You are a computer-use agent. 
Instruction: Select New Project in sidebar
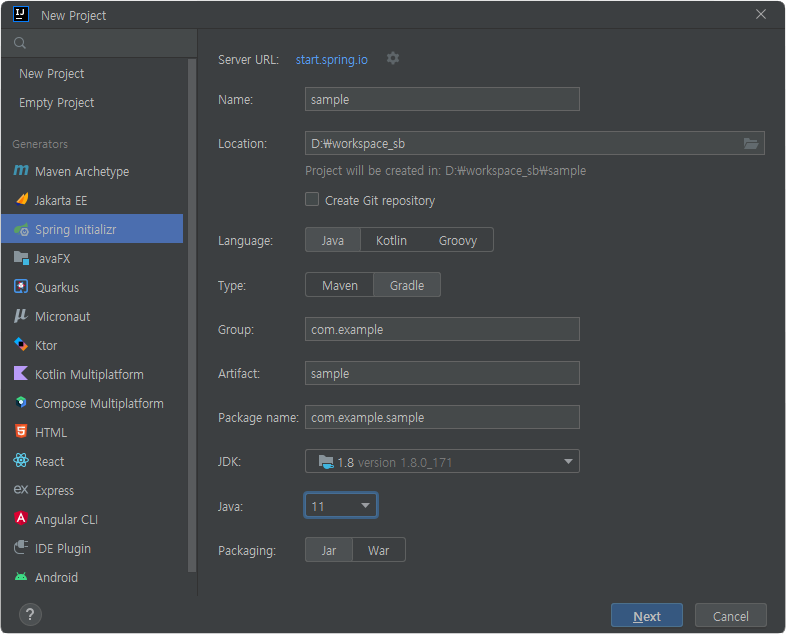pyautogui.click(x=52, y=74)
